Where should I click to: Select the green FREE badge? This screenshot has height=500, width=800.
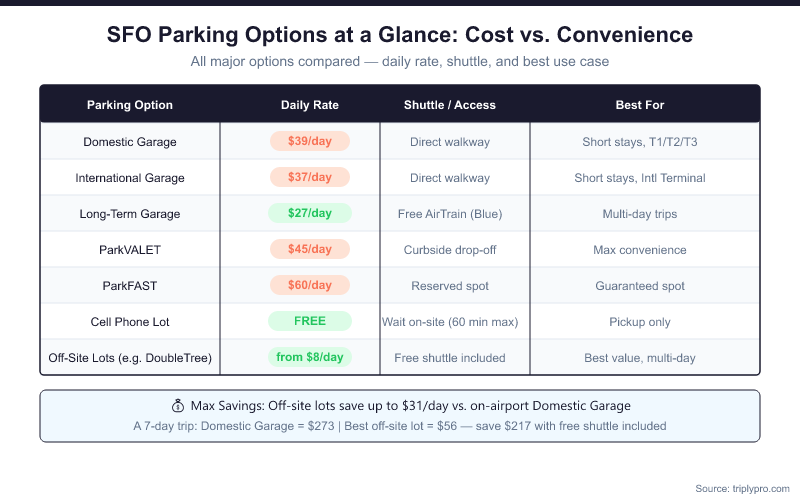[x=310, y=321]
